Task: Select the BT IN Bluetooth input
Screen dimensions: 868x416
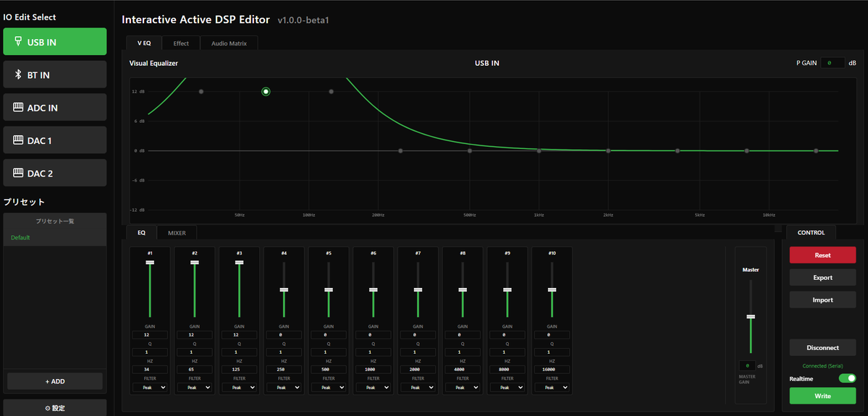Action: pos(55,75)
